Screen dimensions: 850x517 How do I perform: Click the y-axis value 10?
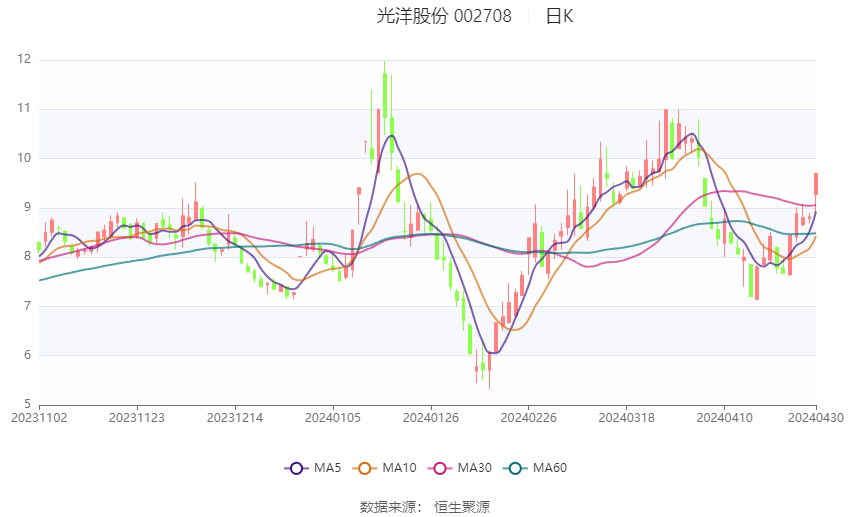(x=24, y=158)
